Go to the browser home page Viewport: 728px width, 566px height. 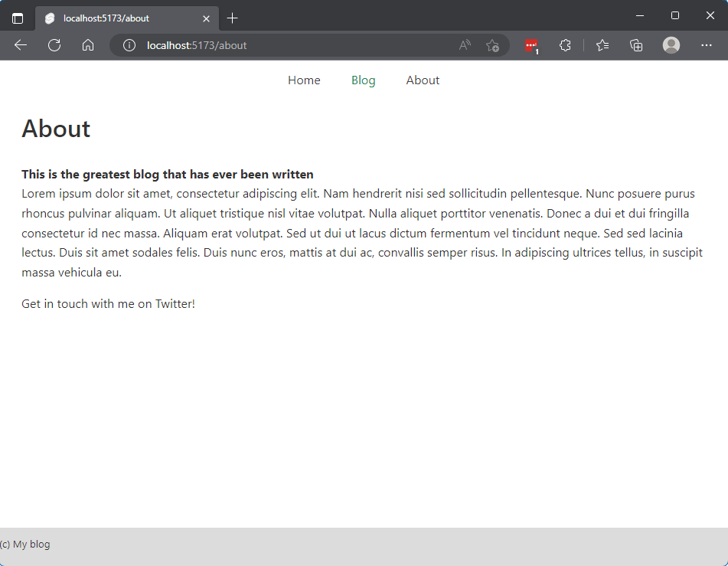click(x=88, y=45)
